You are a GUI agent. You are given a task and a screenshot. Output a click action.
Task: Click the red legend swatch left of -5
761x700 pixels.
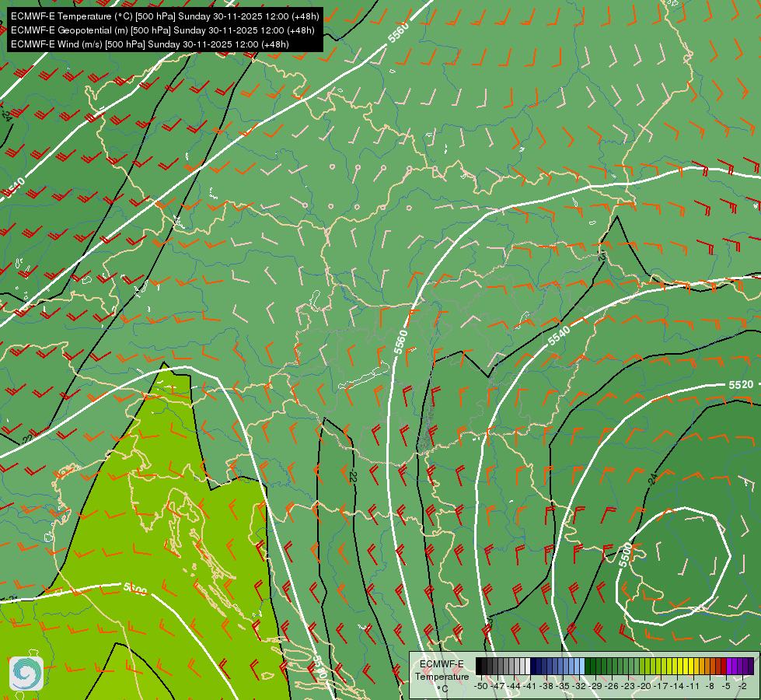[x=724, y=666]
